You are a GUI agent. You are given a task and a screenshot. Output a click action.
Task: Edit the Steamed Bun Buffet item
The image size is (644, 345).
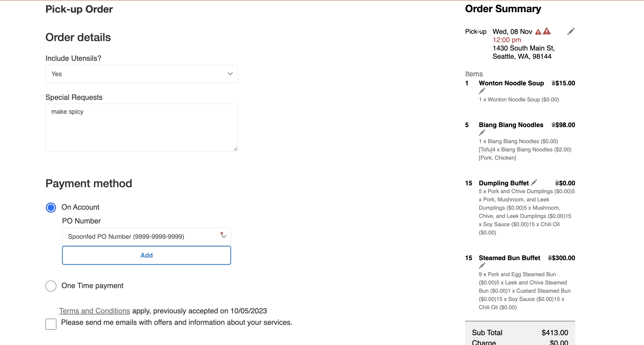coord(482,266)
